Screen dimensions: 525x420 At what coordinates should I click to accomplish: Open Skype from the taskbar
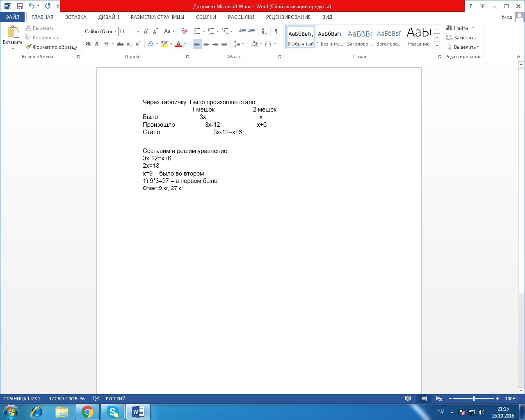[x=113, y=411]
